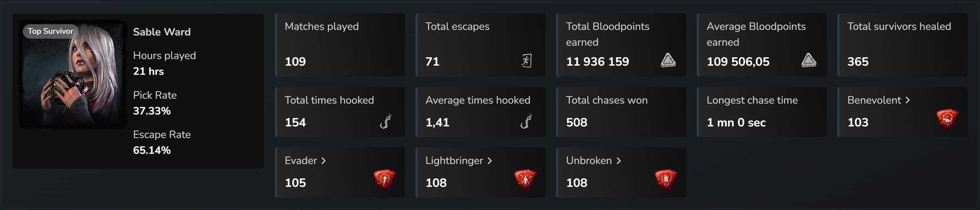This screenshot has width=980, height=210.
Task: Click the Benevolent emblem icon
Action: [948, 119]
